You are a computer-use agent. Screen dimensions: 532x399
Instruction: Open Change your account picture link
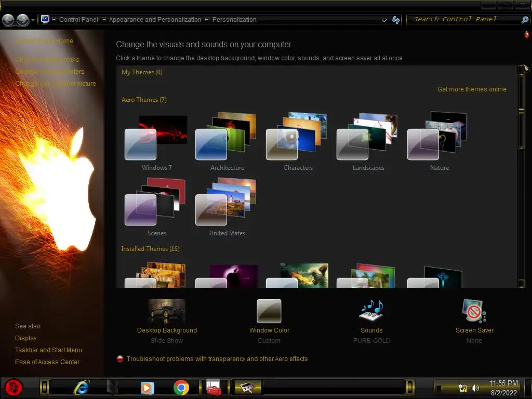click(x=55, y=84)
